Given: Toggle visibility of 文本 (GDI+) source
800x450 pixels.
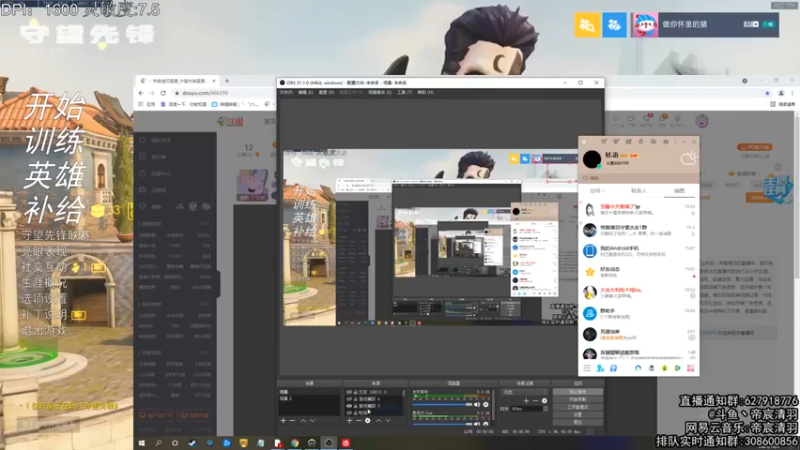Looking at the screenshot, I should [349, 392].
